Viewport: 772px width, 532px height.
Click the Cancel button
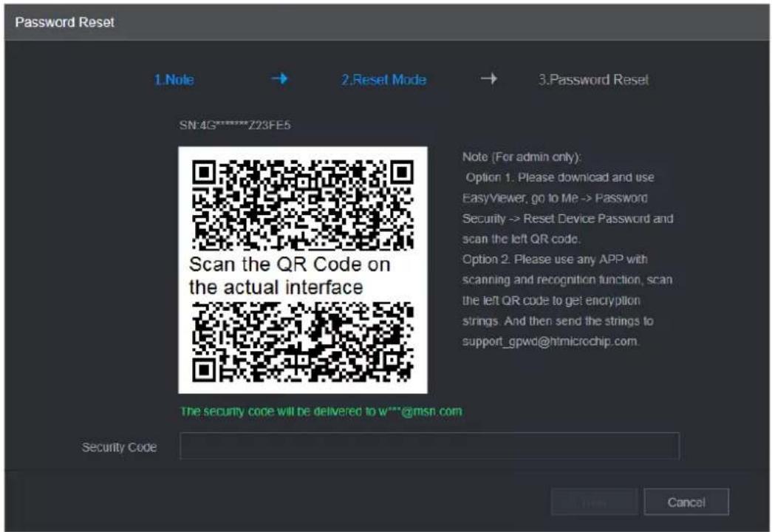point(686,502)
